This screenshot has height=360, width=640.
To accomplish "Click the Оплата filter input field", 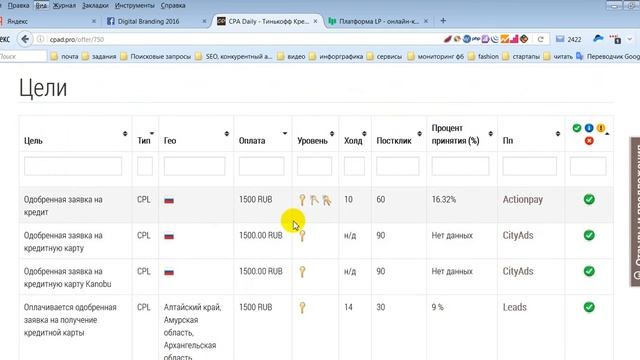I will tap(262, 166).
